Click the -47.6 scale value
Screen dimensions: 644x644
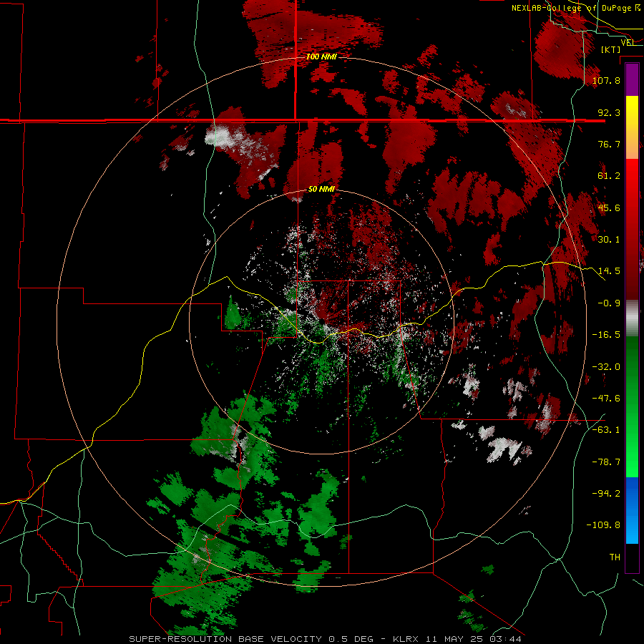pos(606,399)
